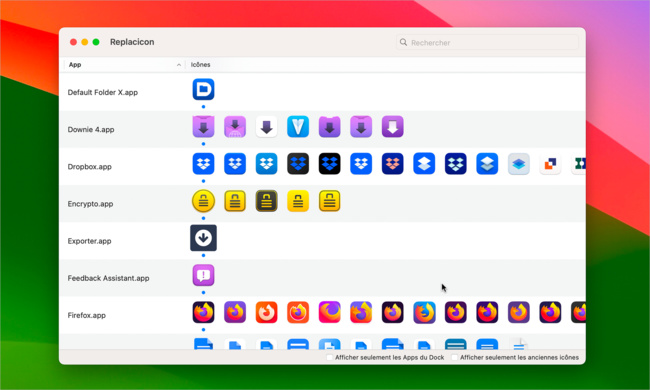Image resolution: width=650 pixels, height=390 pixels.
Task: Select the Default Folder X app icon
Action: click(x=203, y=89)
